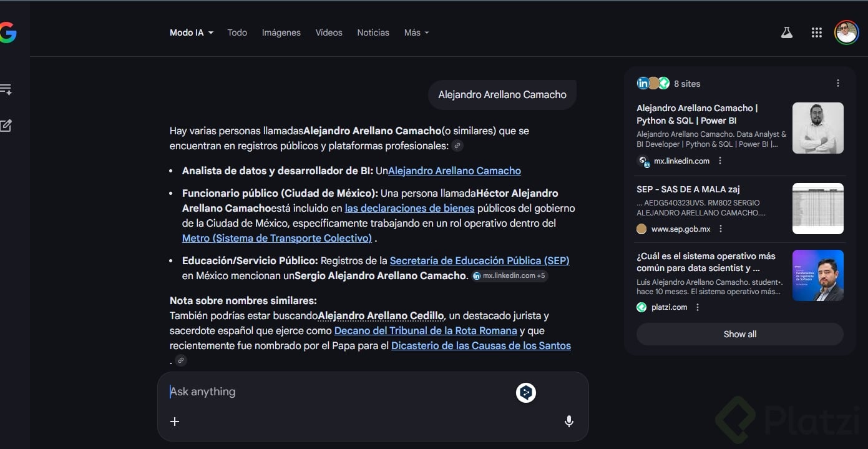Open more options for www.sep.gob.mx result

pos(721,229)
